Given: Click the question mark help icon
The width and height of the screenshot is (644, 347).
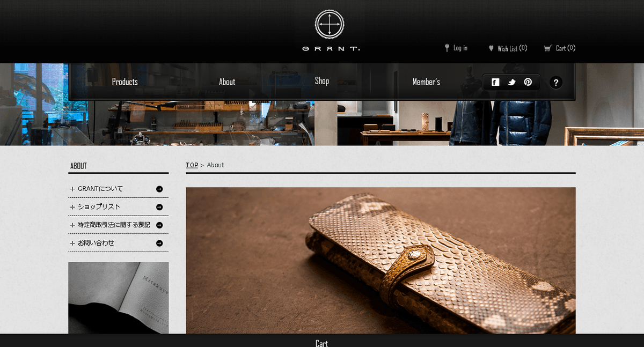Looking at the screenshot, I should pyautogui.click(x=556, y=83).
